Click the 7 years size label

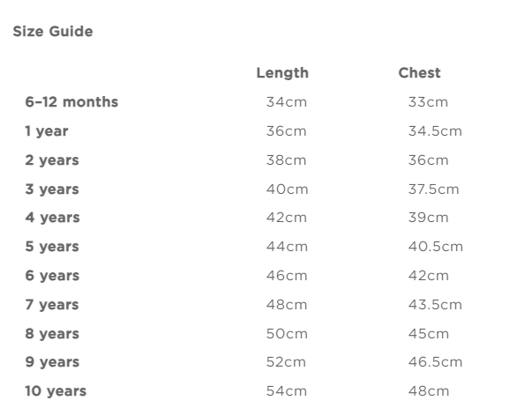pyautogui.click(x=51, y=305)
